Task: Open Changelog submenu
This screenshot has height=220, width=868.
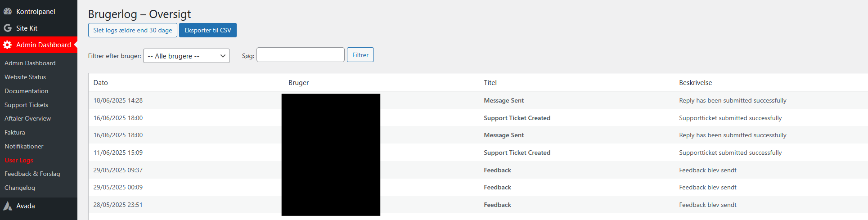Action: click(20, 188)
